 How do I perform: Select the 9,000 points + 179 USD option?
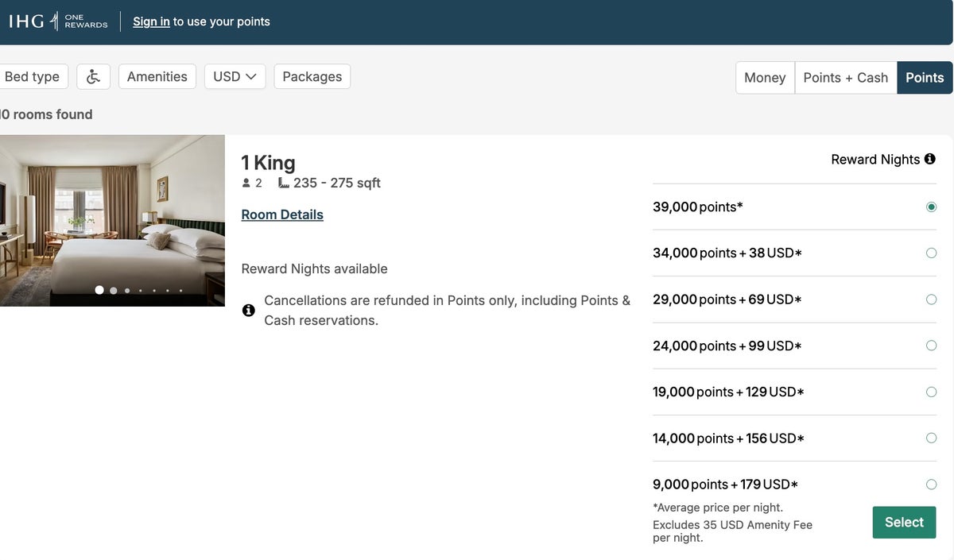pyautogui.click(x=931, y=484)
